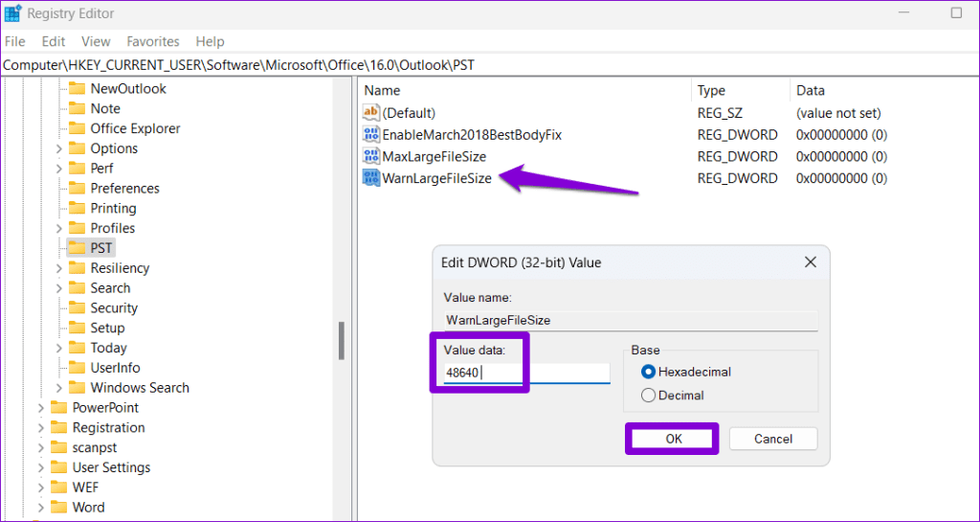Expand the Resiliency key

point(58,269)
